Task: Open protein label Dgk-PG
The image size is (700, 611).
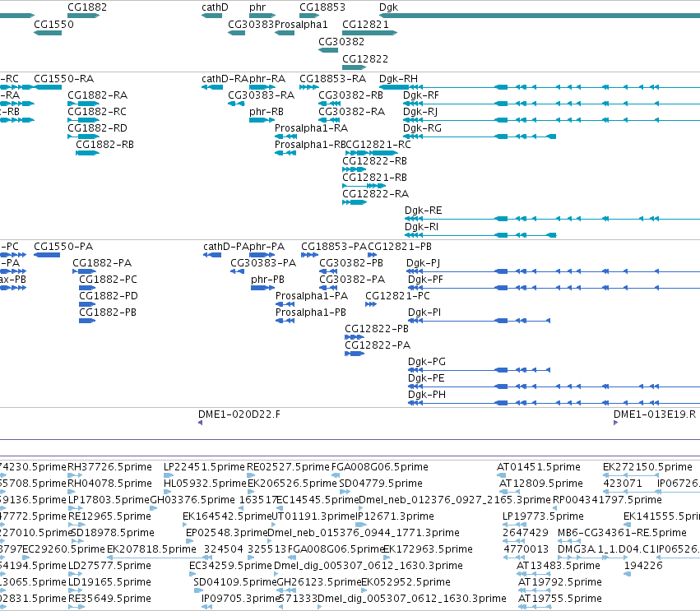Action: pos(427,362)
